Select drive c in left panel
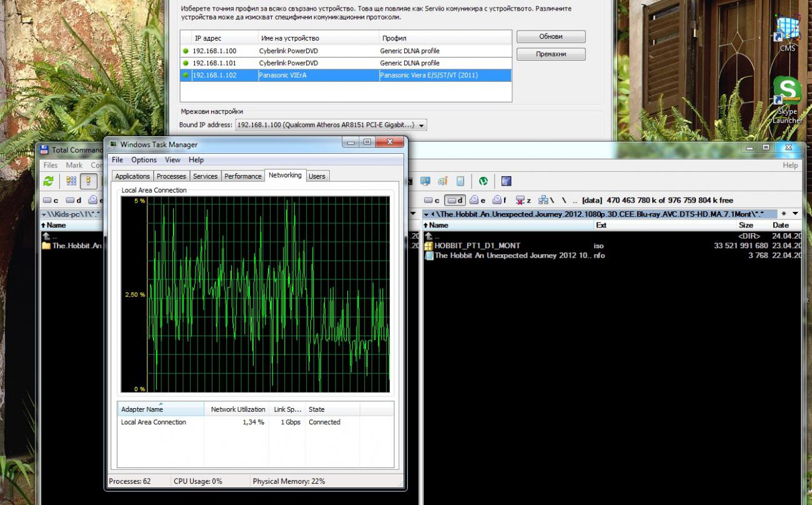 point(51,201)
